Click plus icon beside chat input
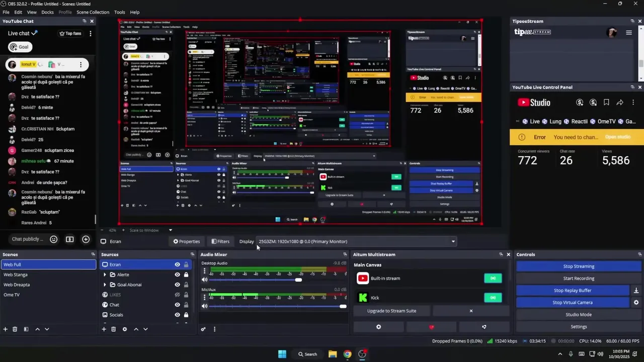The height and width of the screenshot is (362, 644). pyautogui.click(x=86, y=239)
